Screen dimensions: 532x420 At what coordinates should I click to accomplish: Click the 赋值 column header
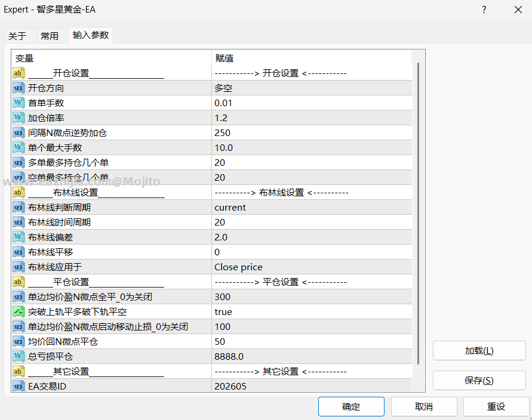coord(312,58)
